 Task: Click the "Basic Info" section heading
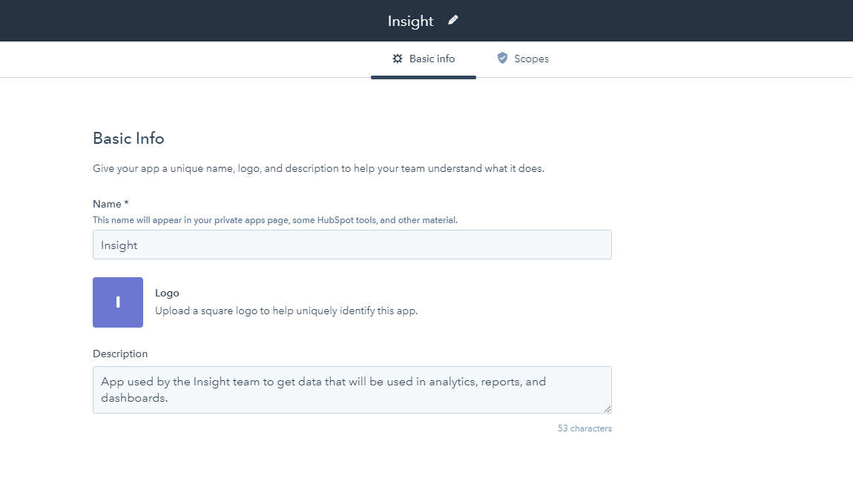[x=128, y=139]
